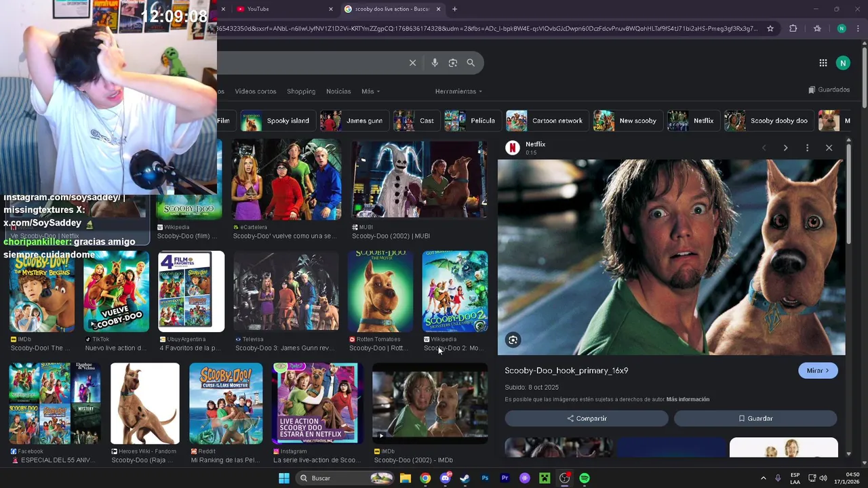Select the Spooky island filter chip
This screenshot has width=868, height=488.
[x=277, y=121]
